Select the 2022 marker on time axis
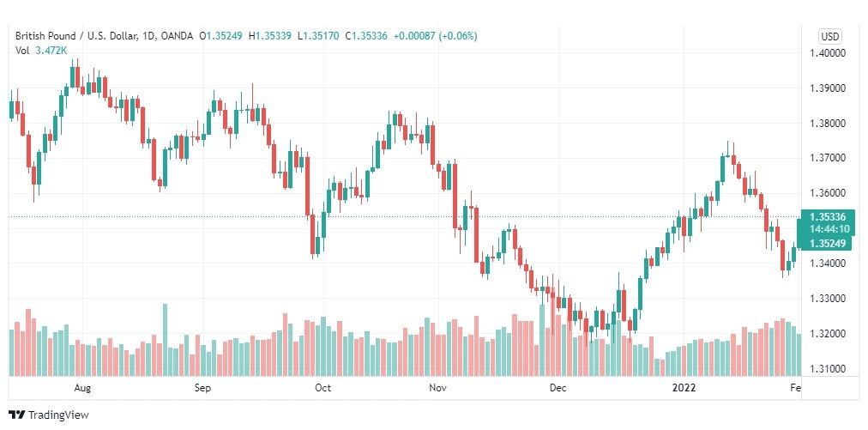868x430 pixels. (x=684, y=388)
